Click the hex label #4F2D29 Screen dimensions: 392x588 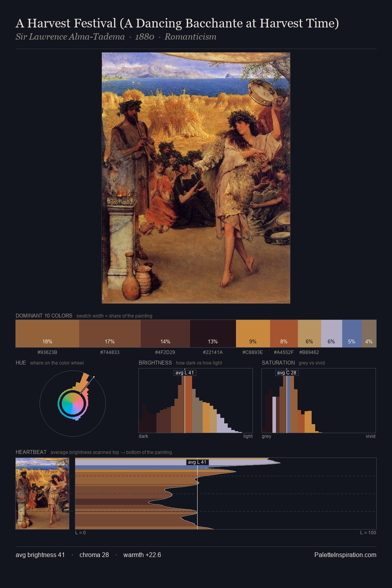pyautogui.click(x=165, y=352)
